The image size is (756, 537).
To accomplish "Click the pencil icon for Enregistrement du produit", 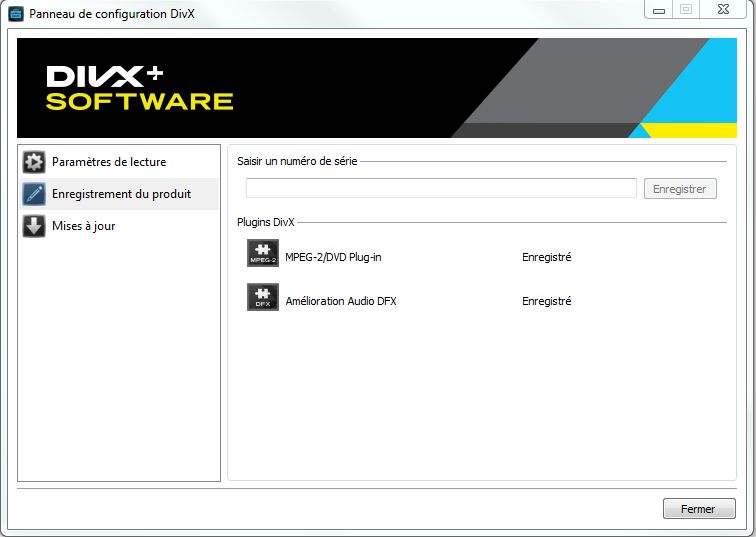I will click(34, 194).
